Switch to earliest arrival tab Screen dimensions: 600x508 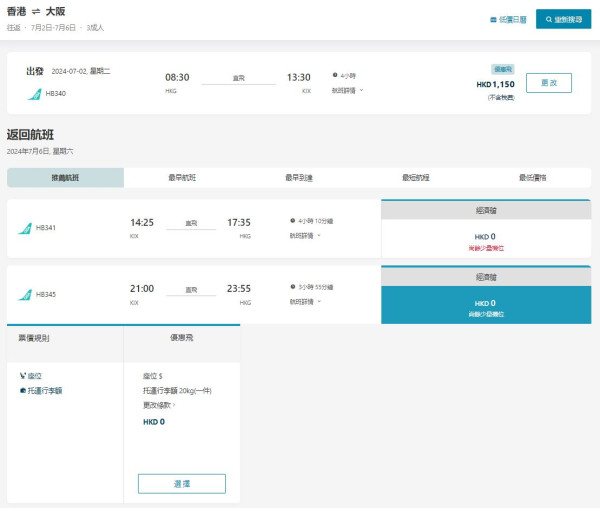(299, 177)
